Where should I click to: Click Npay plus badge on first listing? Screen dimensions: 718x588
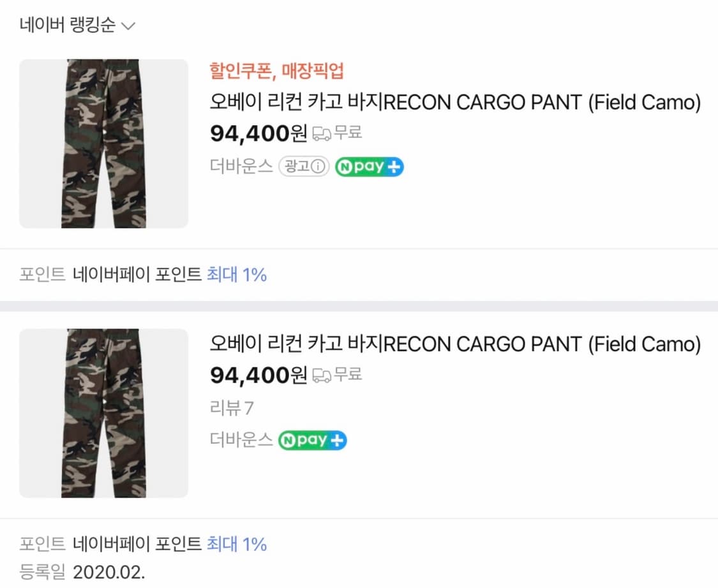369,167
